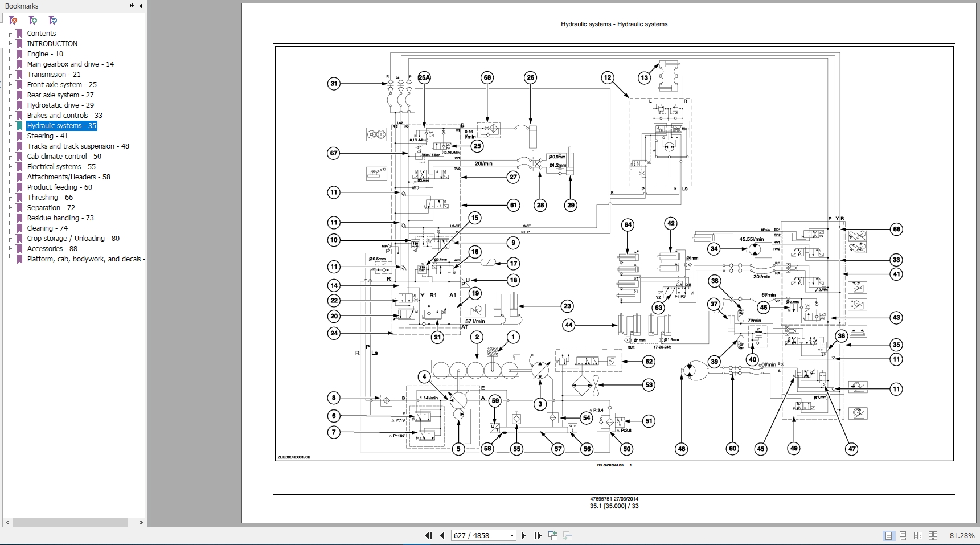Click the bookmark icon beside Transmission - 21
980x545 pixels.
pyautogui.click(x=19, y=75)
